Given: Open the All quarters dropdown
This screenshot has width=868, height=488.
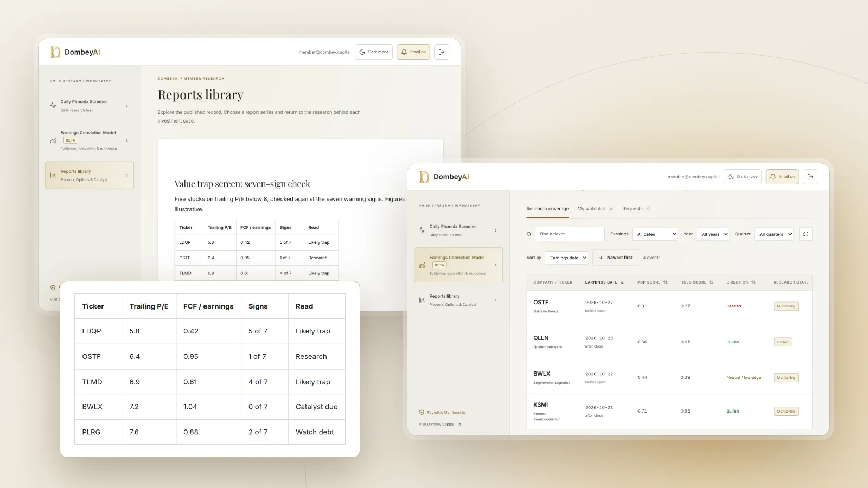Looking at the screenshot, I should click(x=774, y=234).
